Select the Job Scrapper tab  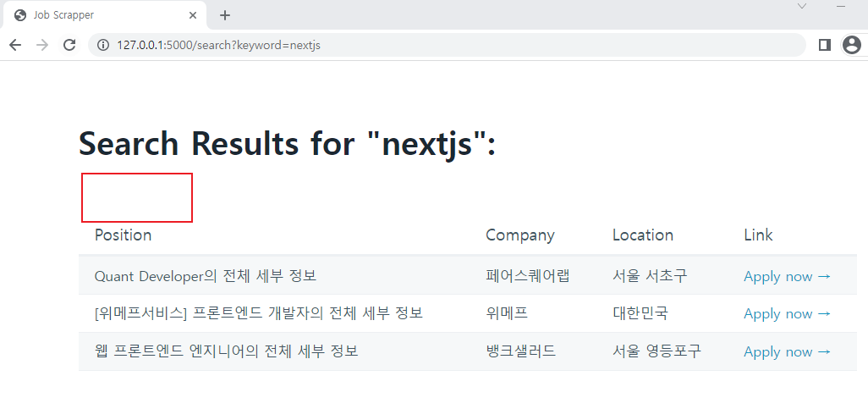click(105, 15)
